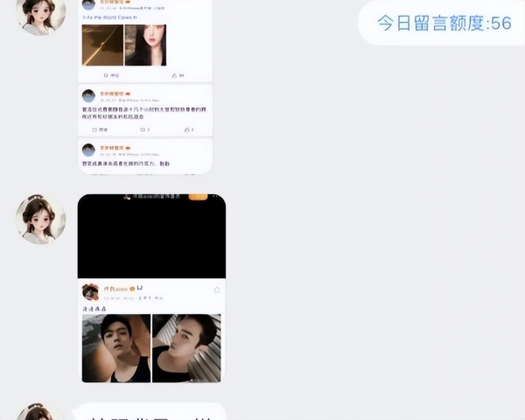Open the right photo of man by the blinds

click(186, 348)
